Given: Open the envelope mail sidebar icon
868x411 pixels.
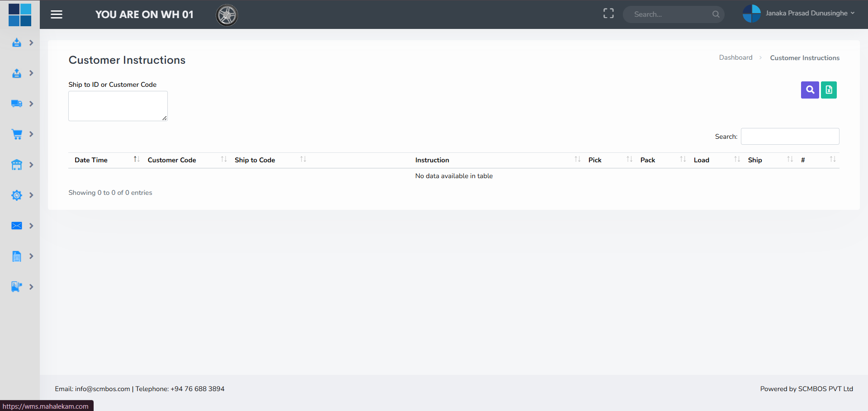Looking at the screenshot, I should (x=17, y=226).
